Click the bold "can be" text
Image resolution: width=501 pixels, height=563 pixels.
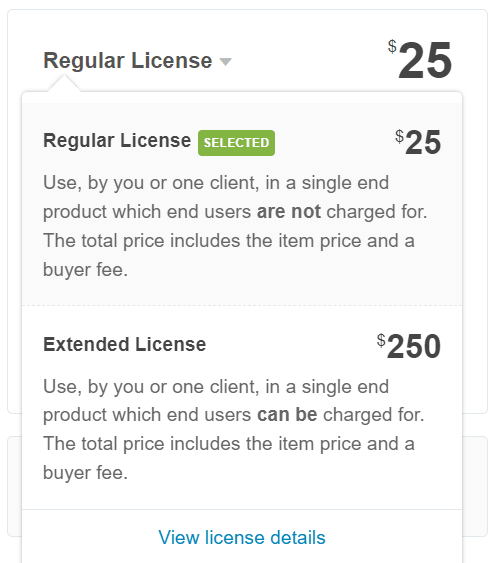pyautogui.click(x=287, y=415)
